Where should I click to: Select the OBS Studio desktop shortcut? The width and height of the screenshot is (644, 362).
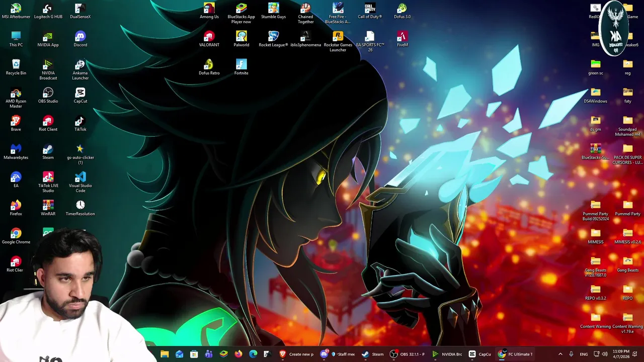coord(48,96)
